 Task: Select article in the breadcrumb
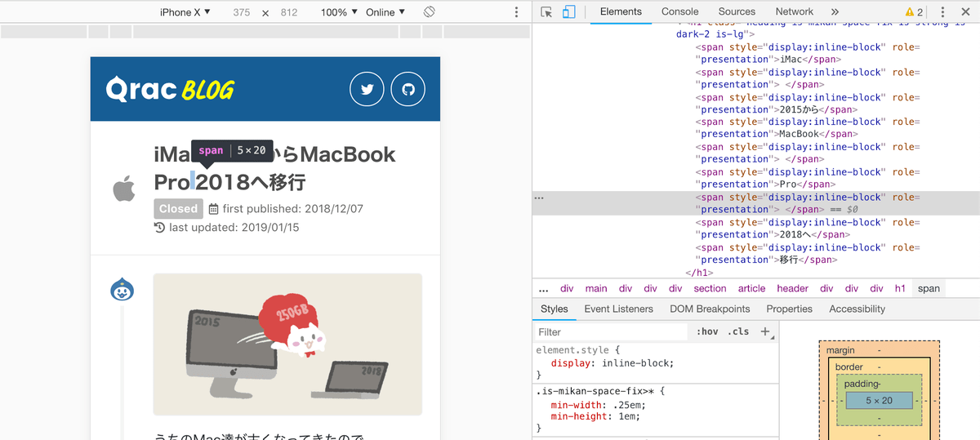[751, 288]
